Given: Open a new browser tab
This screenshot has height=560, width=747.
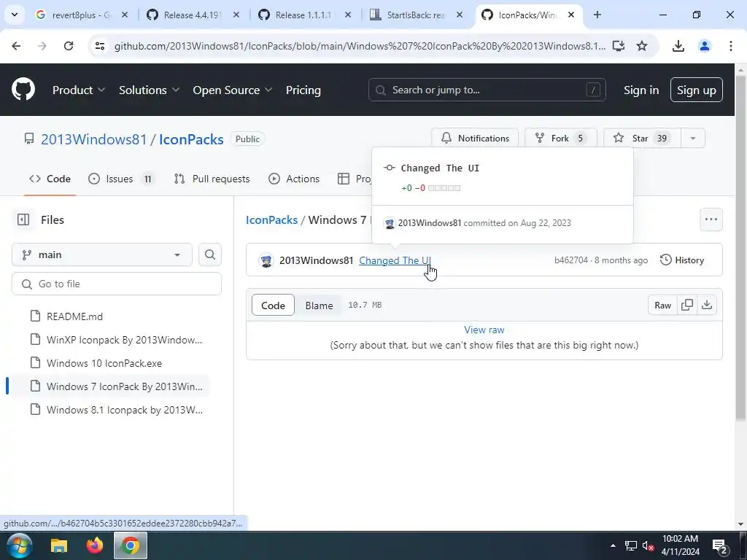Looking at the screenshot, I should [597, 15].
